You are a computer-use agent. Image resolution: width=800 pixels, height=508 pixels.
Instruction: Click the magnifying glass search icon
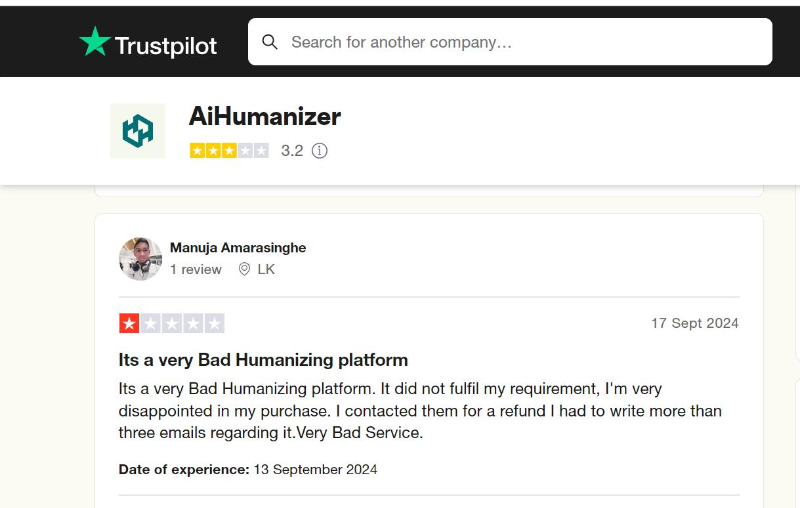[x=270, y=42]
